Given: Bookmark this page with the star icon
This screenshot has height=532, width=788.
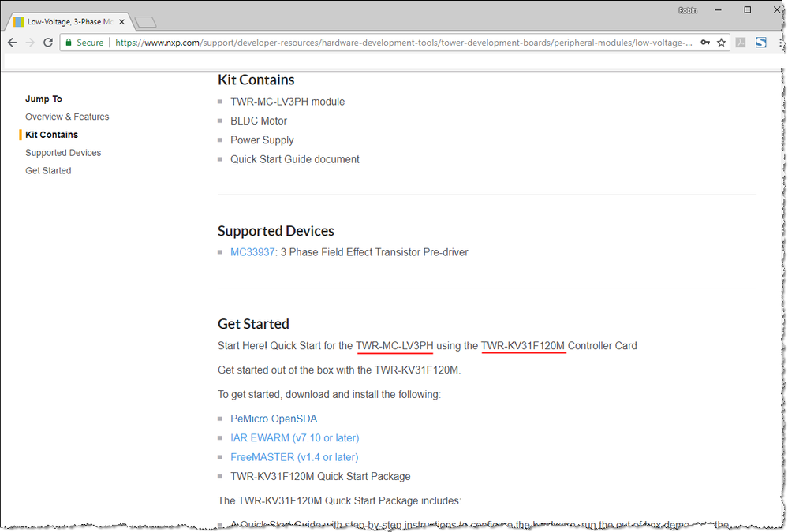Looking at the screenshot, I should (x=721, y=43).
